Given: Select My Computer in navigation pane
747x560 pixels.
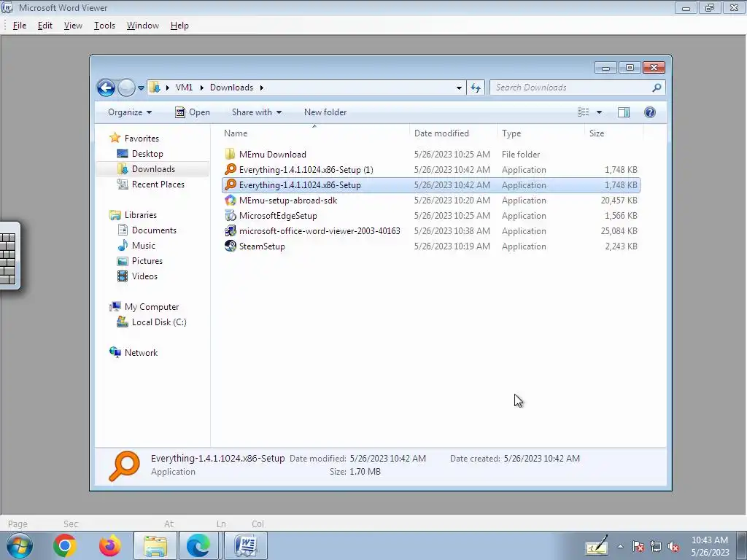Looking at the screenshot, I should (x=152, y=307).
